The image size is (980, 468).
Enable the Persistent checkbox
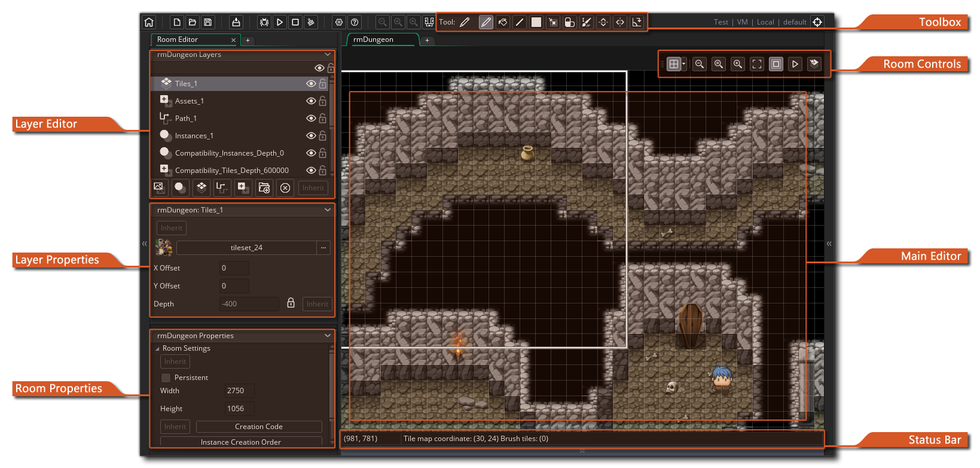(x=166, y=378)
